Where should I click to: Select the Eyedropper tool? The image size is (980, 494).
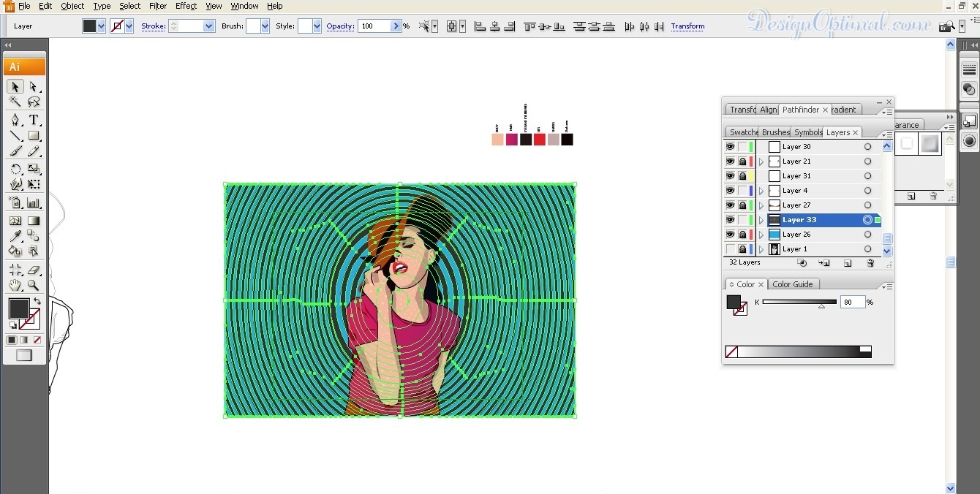15,236
